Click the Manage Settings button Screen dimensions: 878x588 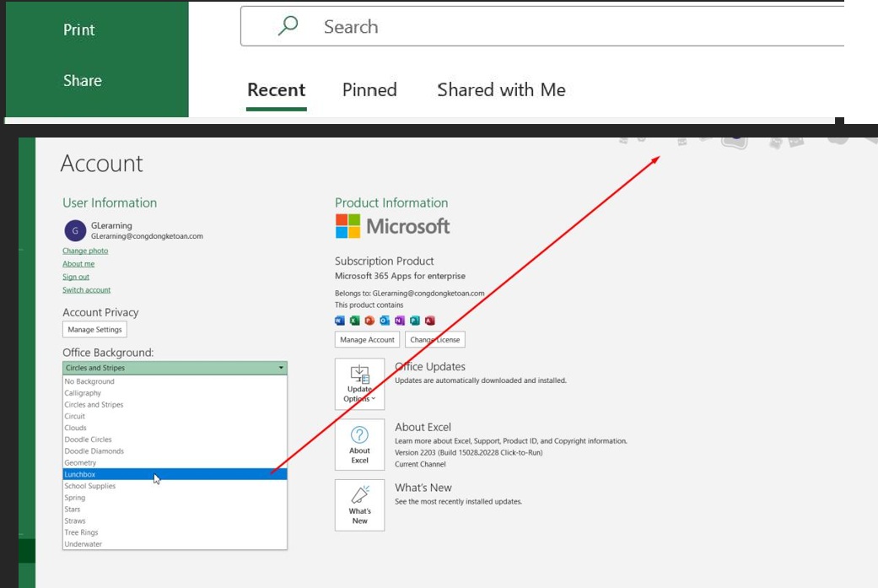click(x=94, y=329)
